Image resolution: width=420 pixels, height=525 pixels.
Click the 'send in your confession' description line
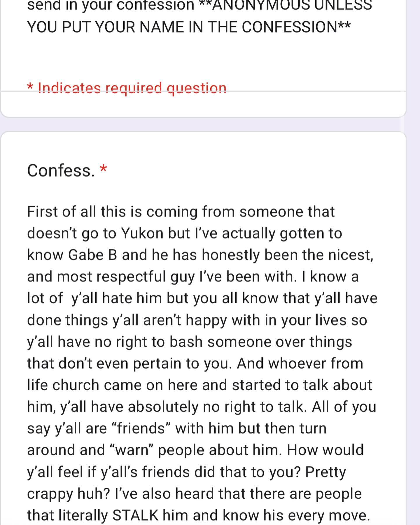(x=111, y=5)
